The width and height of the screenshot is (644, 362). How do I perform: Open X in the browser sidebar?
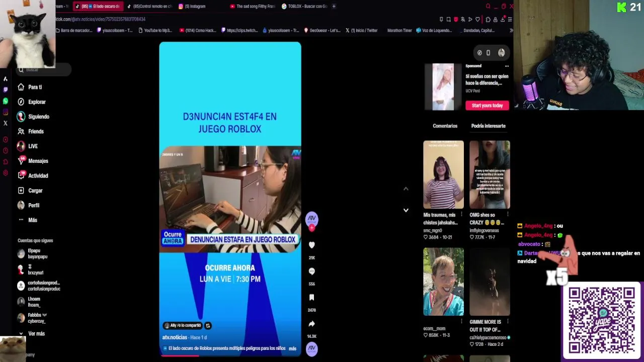click(6, 123)
